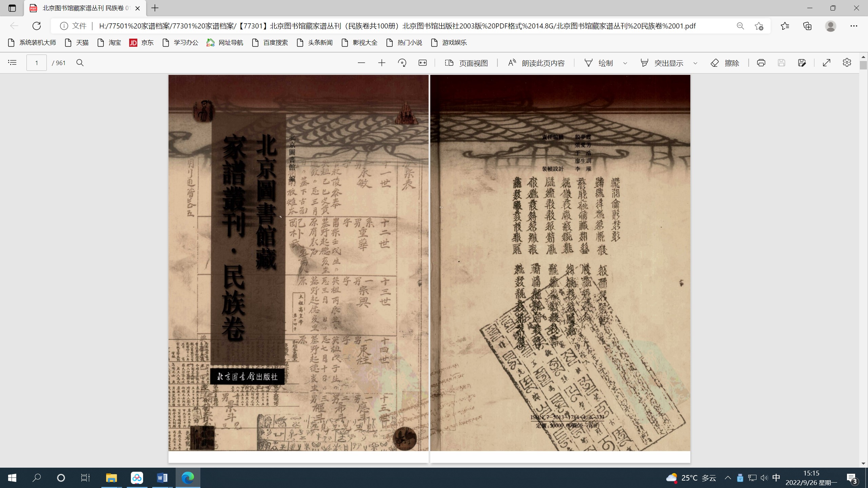Viewport: 868px width, 488px height.
Task: Open the browser profile avatar
Action: (831, 26)
